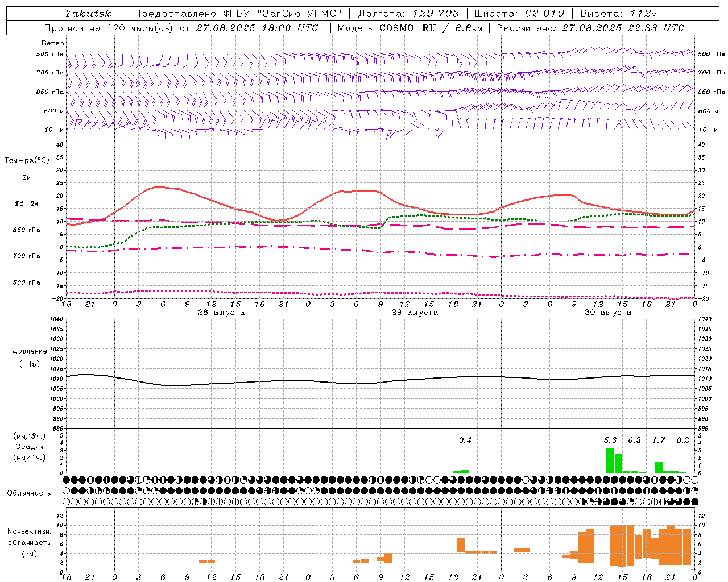Select the forecast start 27.08.2025 18:00 UTC
This screenshot has width=728, height=582.
click(257, 28)
